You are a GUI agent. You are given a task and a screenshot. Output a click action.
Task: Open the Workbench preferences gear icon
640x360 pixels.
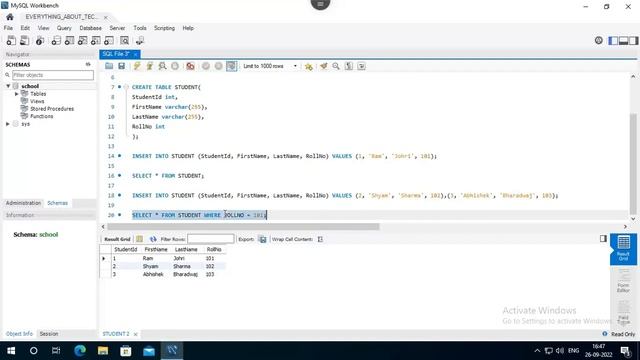(598, 40)
